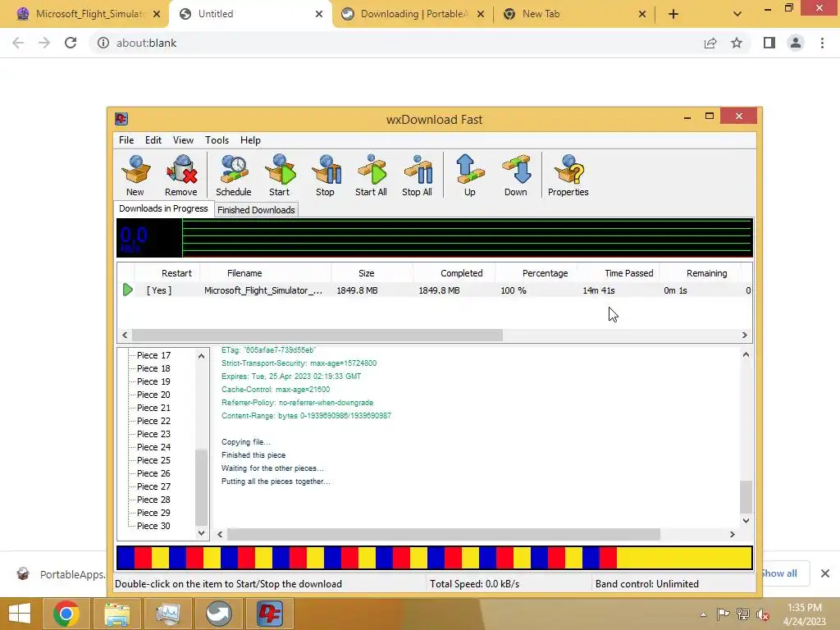The width and height of the screenshot is (840, 630).
Task: Open the Chrome three-dot menu
Action: (822, 43)
